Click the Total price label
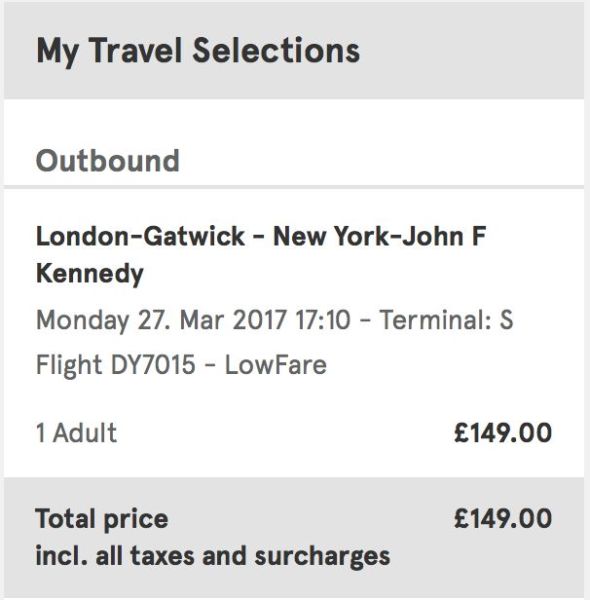590x600 pixels. pos(102,519)
